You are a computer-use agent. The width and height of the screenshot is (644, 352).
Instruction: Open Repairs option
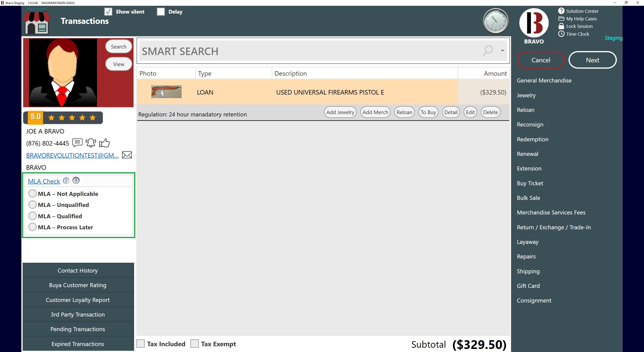tap(526, 256)
